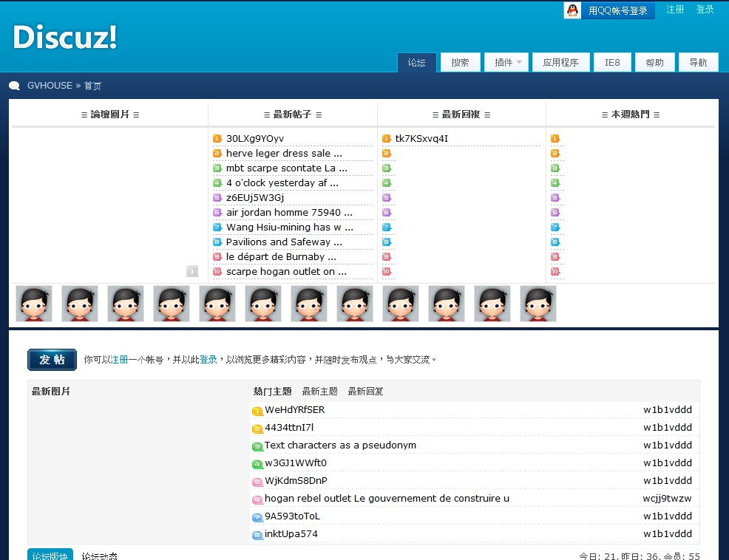Viewport: 729px width, 560px height.
Task: Select the 论坛动态 tab
Action: [x=100, y=556]
